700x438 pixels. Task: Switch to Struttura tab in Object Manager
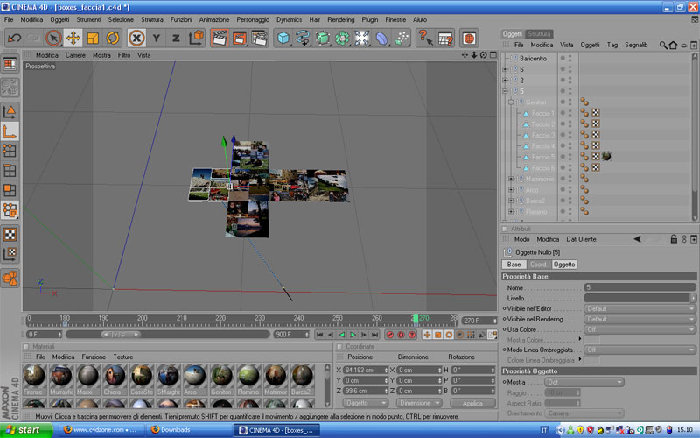tap(538, 34)
